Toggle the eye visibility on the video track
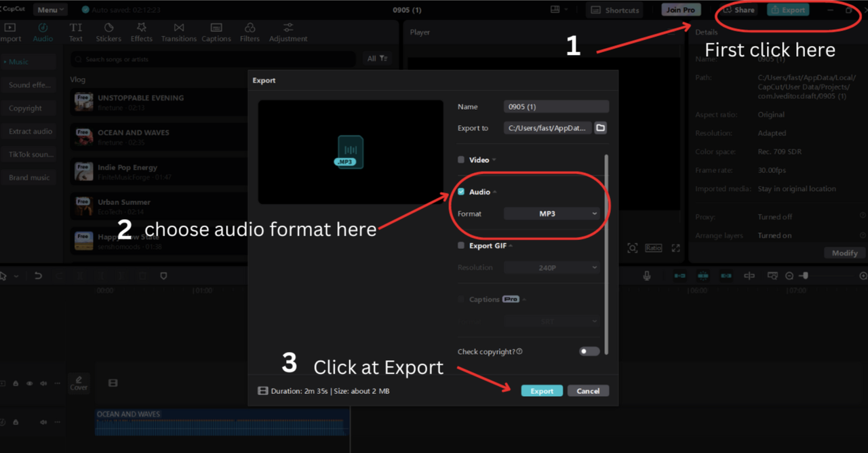 tap(29, 383)
